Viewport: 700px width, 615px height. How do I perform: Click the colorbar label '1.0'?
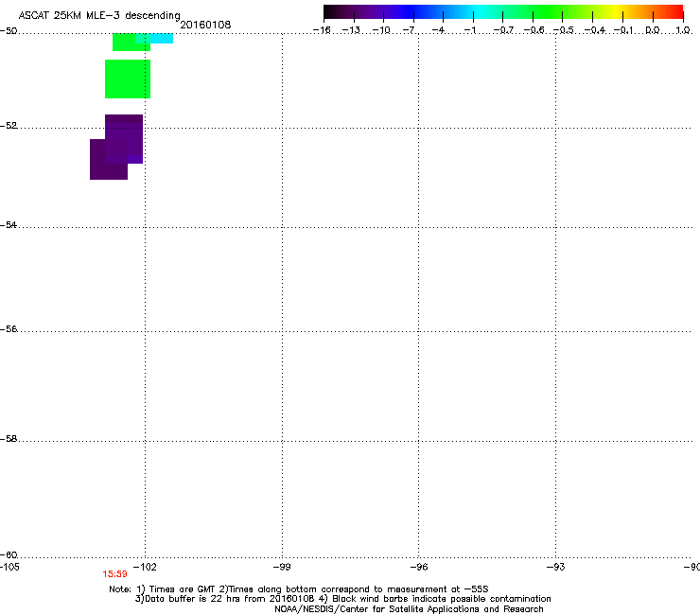(x=683, y=30)
